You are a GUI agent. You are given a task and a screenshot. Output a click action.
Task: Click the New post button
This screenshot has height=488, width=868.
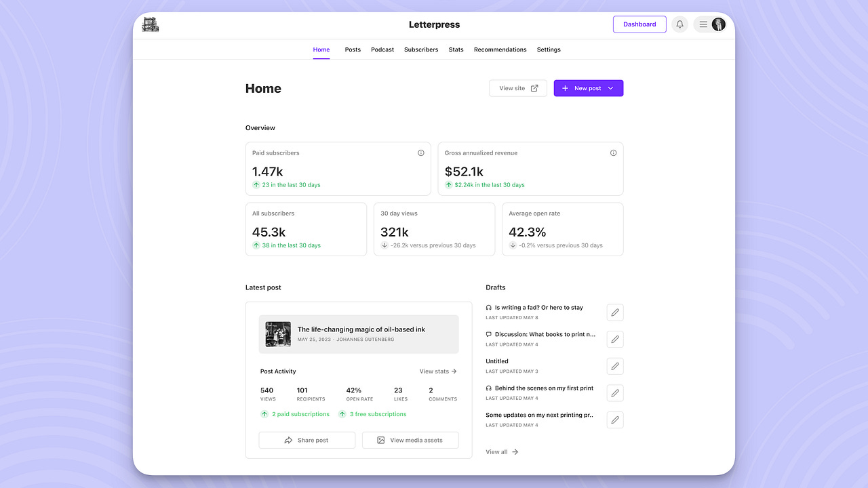tap(589, 88)
